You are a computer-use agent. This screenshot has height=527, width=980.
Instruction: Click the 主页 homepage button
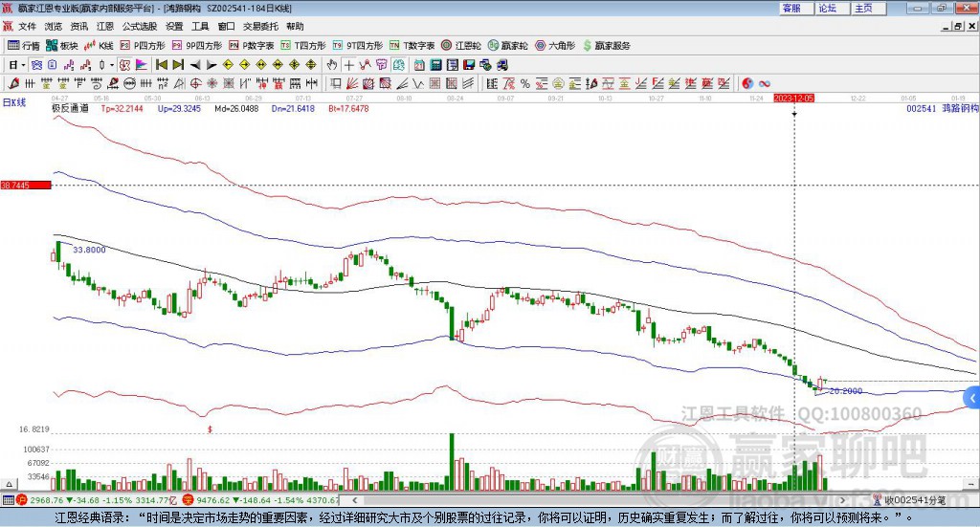(869, 8)
